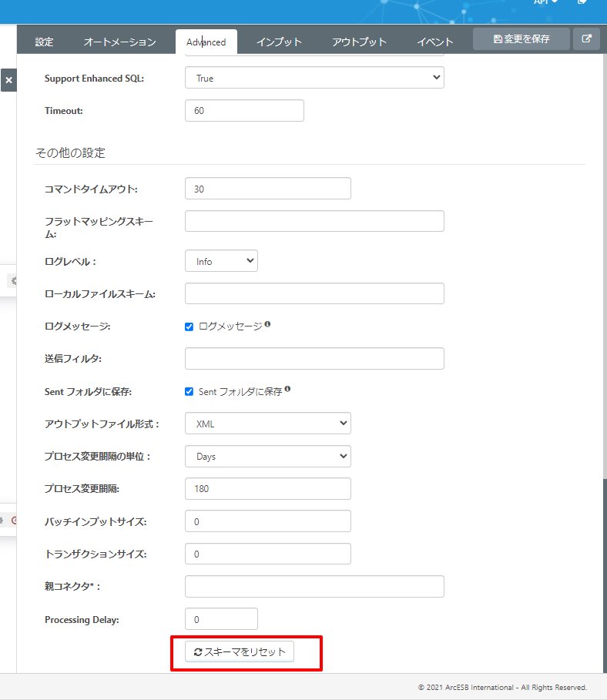This screenshot has width=607, height=700.
Task: Disable the Sent フォルダに保存 option
Action: click(189, 391)
